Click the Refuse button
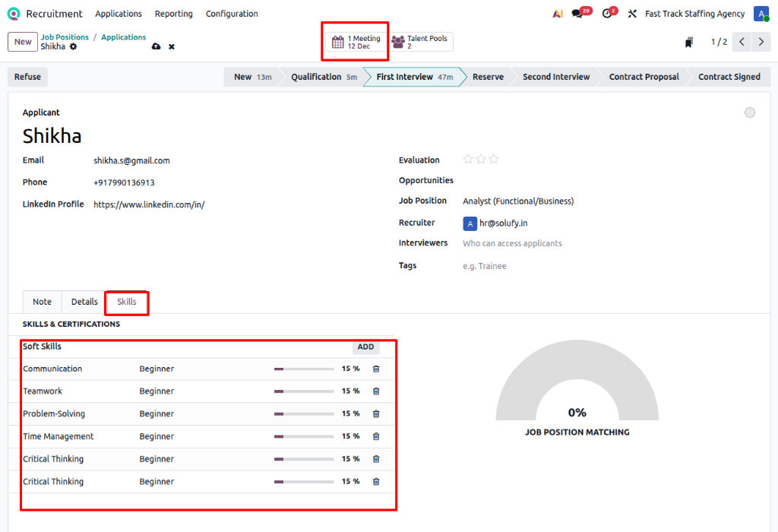Screen dimensions: 778x532 click(27, 77)
